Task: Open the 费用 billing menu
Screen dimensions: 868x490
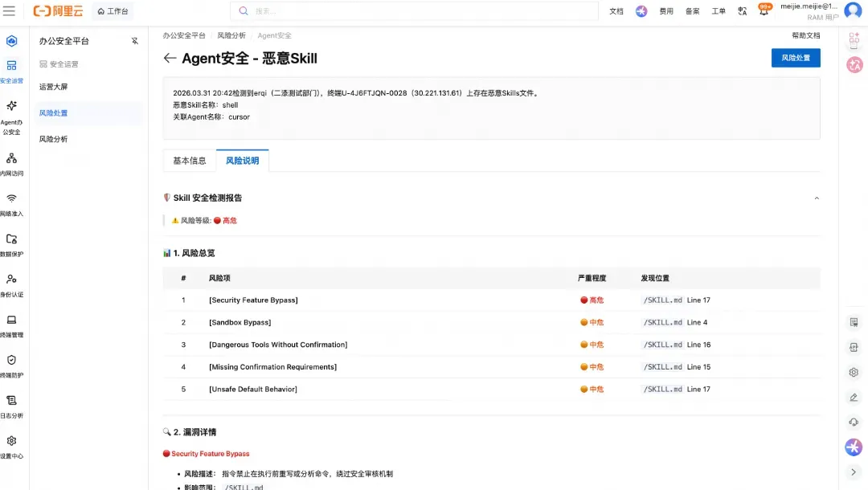Action: pyautogui.click(x=666, y=11)
